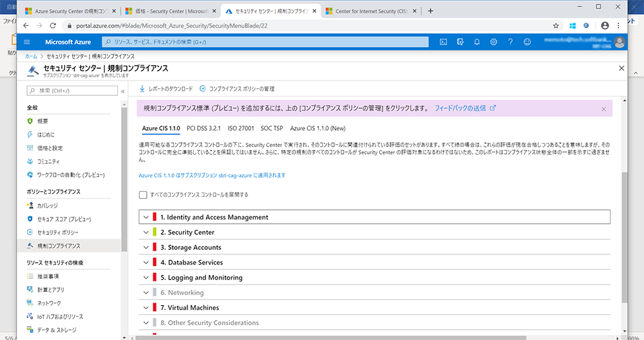Select the Azure CIS 1.1.0 tab
The height and width of the screenshot is (340, 644).
click(161, 129)
